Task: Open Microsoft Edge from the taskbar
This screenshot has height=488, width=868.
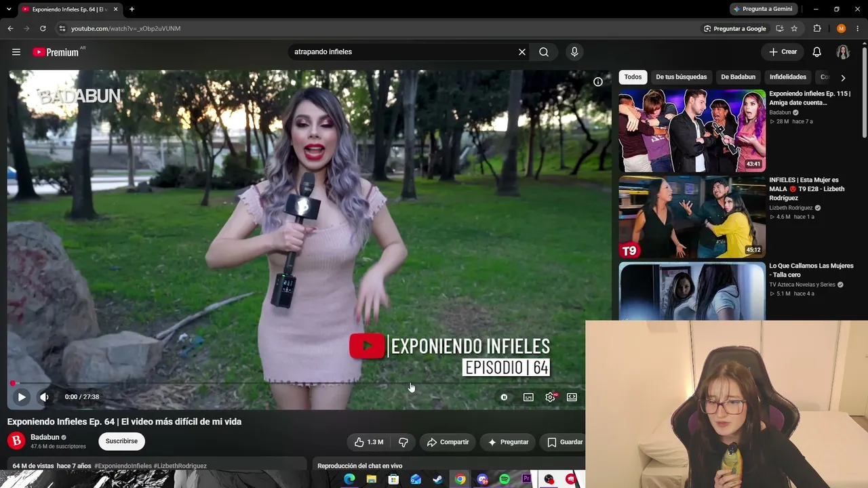Action: pyautogui.click(x=349, y=479)
